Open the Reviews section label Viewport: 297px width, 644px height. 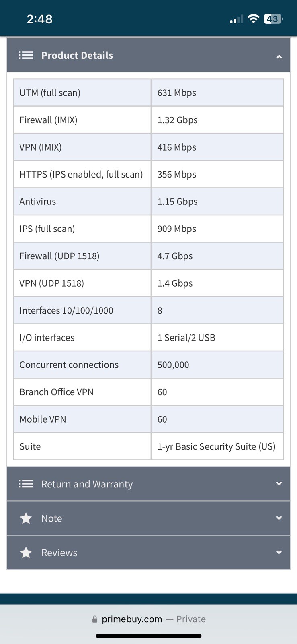59,553
